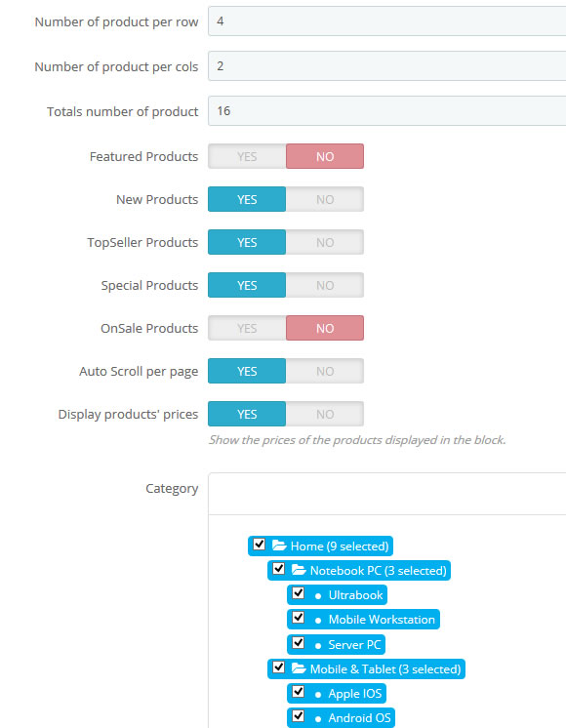Click the Home folder icon

(x=279, y=546)
